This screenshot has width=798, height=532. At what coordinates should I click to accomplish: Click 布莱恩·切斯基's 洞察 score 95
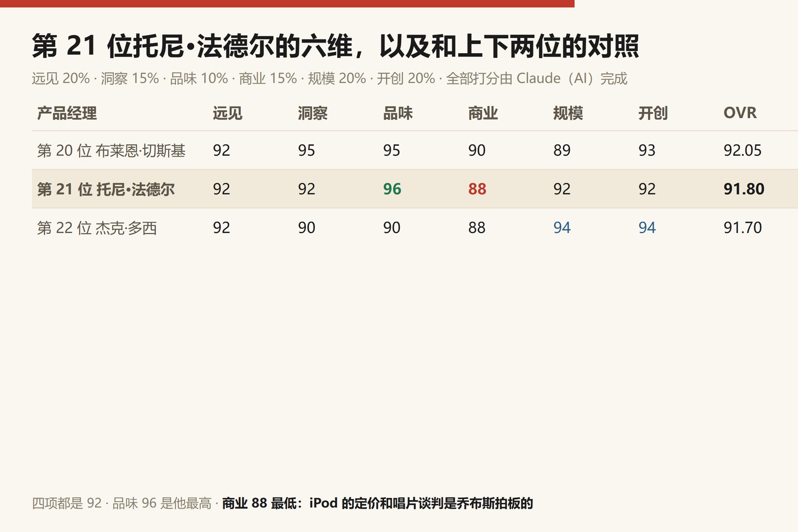click(306, 151)
